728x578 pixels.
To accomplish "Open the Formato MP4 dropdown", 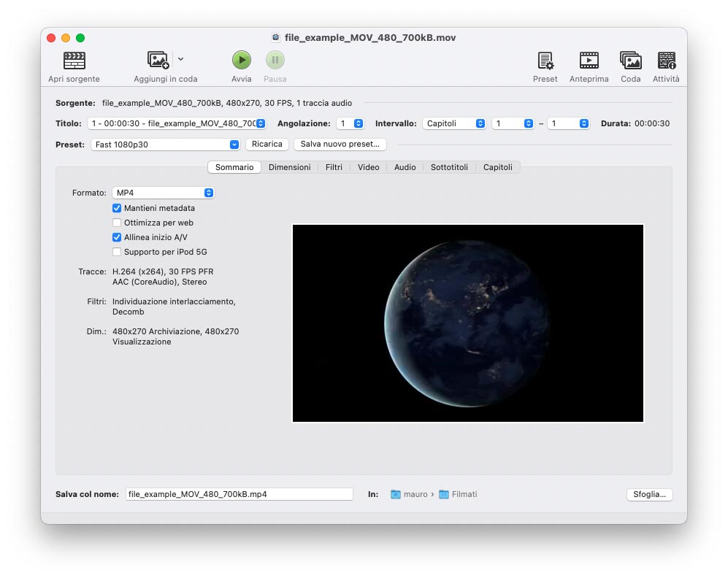I will coord(163,193).
